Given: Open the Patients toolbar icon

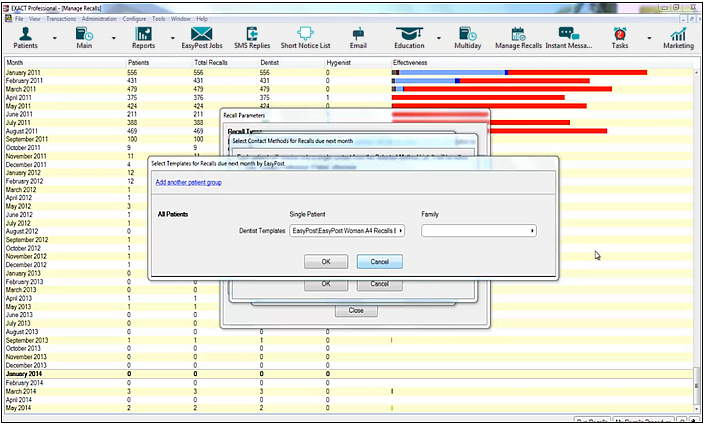Looking at the screenshot, I should coord(25,38).
